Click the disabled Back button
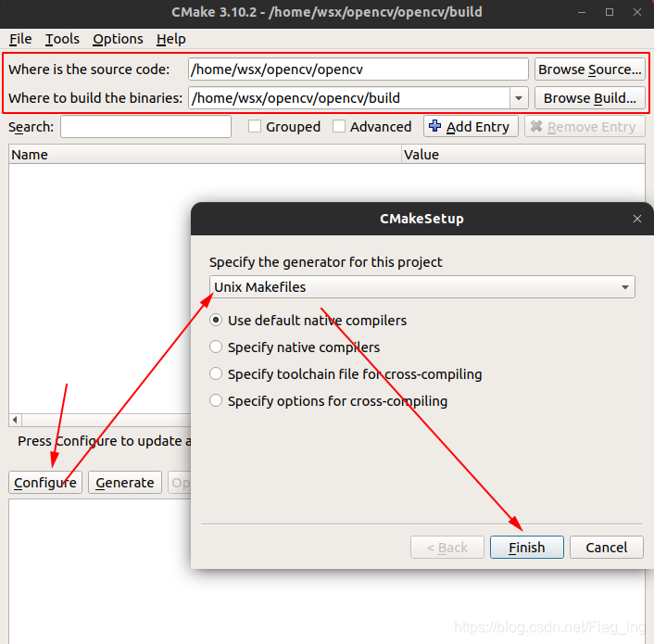 click(x=447, y=548)
